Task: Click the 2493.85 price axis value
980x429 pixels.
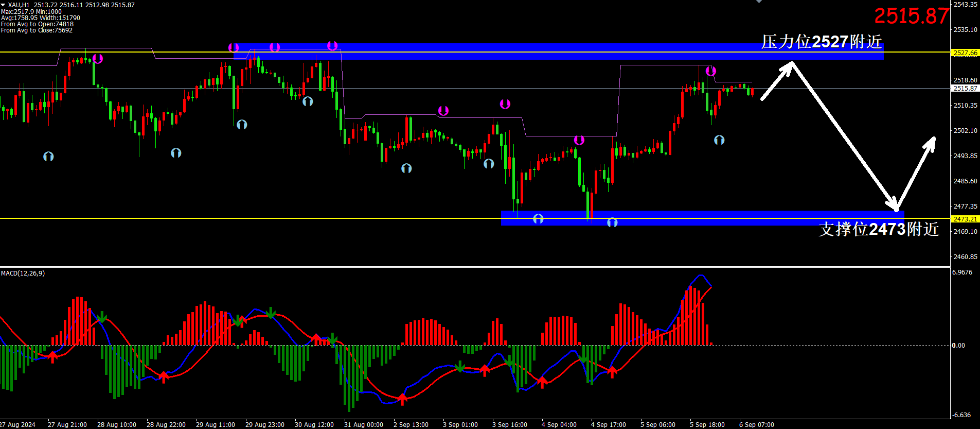Action: coord(965,156)
